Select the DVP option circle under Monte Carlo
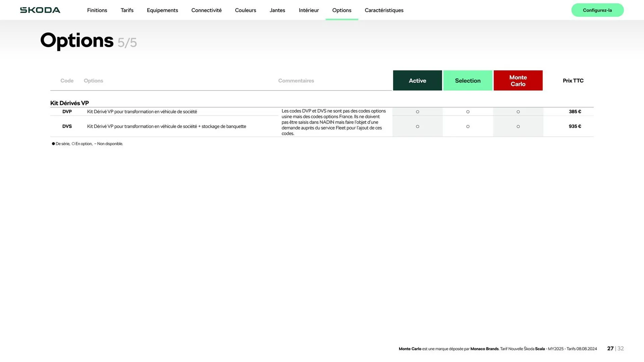 pos(518,112)
